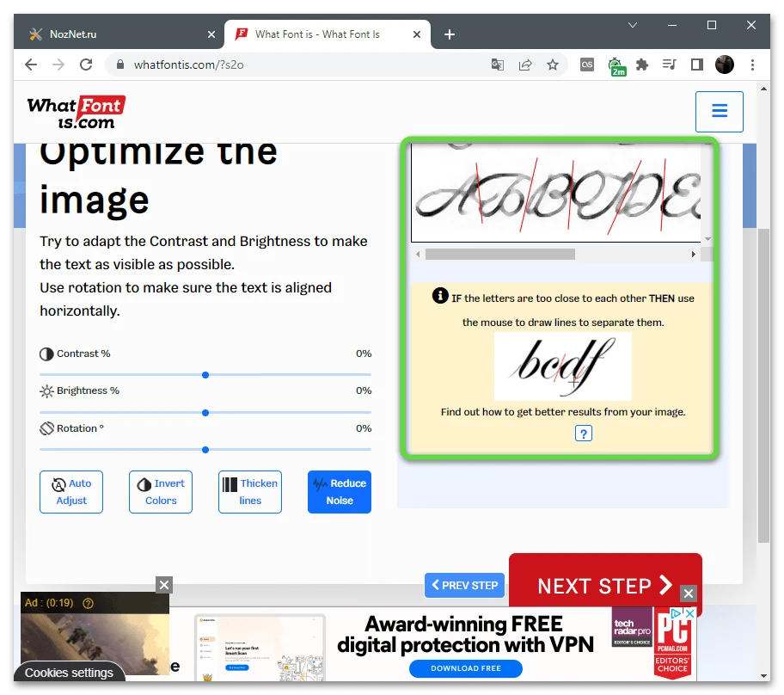Click the NEXT STEP button
The width and height of the screenshot is (784, 695).
[605, 585]
